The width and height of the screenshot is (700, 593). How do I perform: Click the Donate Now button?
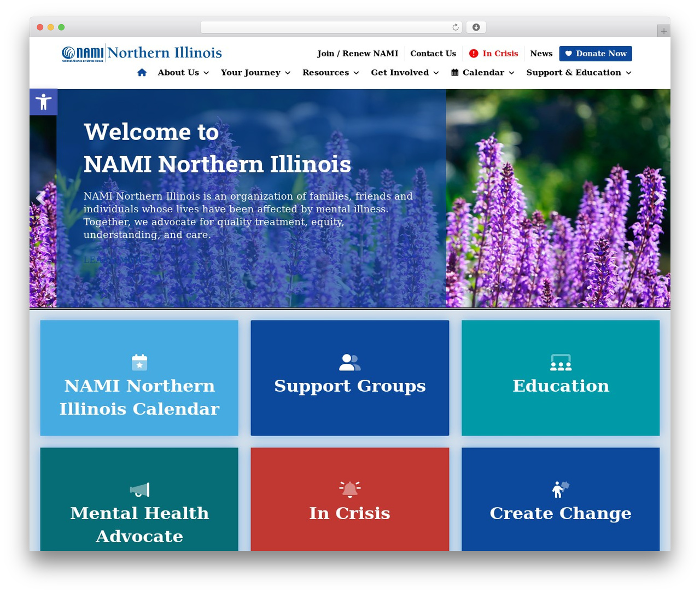[x=596, y=54]
